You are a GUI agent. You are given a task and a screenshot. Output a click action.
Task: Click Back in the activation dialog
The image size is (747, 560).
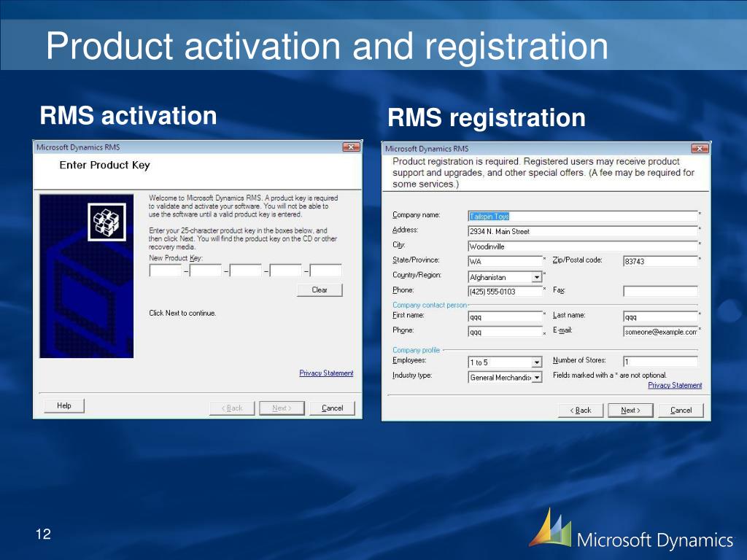pyautogui.click(x=232, y=408)
